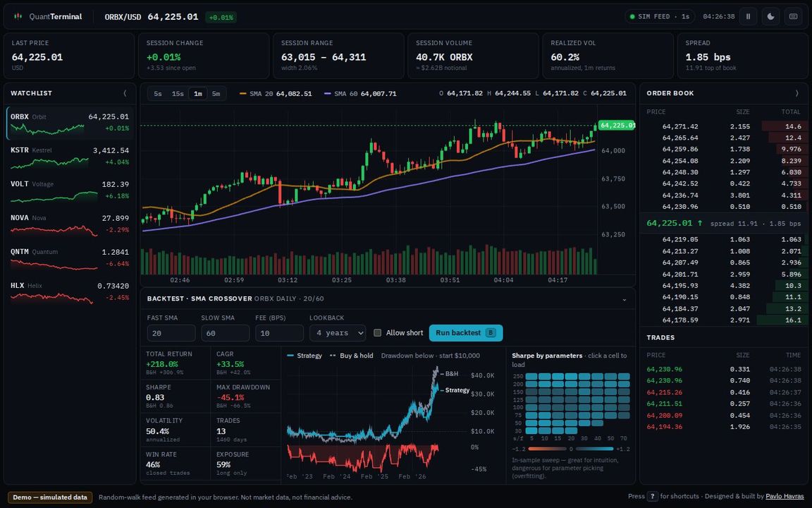This screenshot has height=508, width=812.
Task: Click the ORBX/USD ticker in header
Action: click(123, 17)
